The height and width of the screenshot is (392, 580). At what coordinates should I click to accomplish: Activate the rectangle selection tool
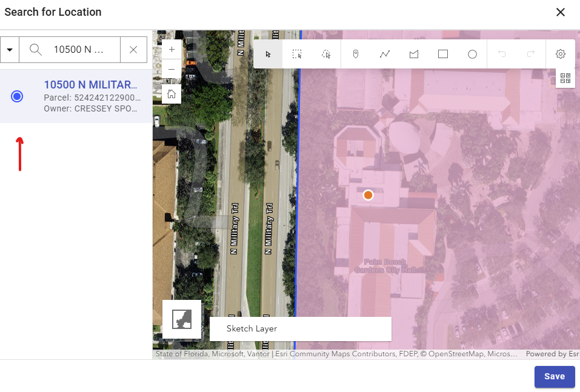click(297, 54)
